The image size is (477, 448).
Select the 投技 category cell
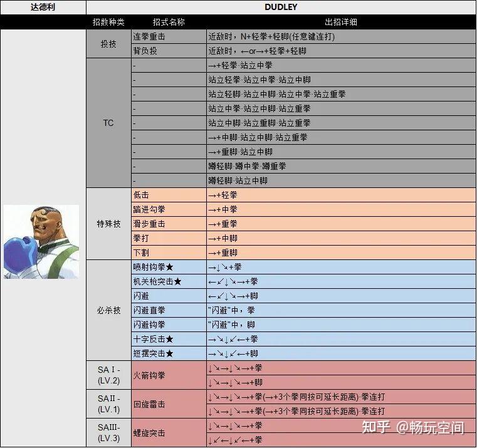108,44
